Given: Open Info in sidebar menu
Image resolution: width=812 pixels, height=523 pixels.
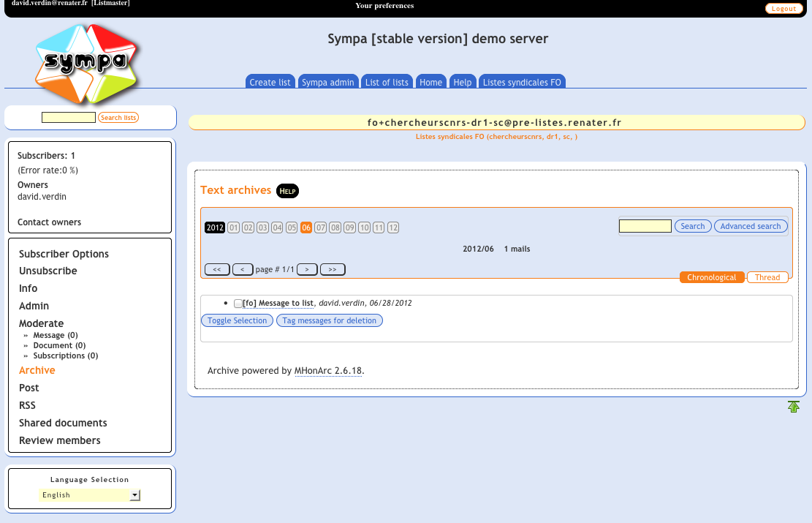Looking at the screenshot, I should coord(28,289).
